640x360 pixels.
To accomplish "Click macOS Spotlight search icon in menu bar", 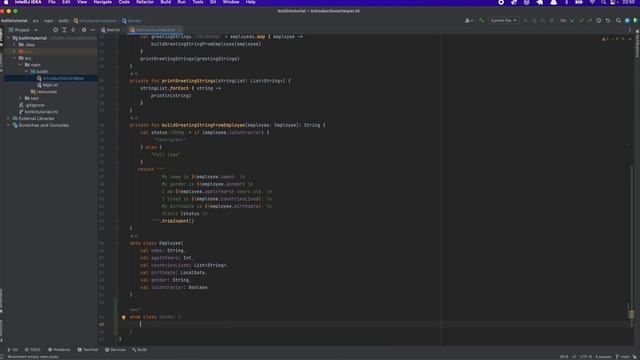I will pyautogui.click(x=603, y=2).
